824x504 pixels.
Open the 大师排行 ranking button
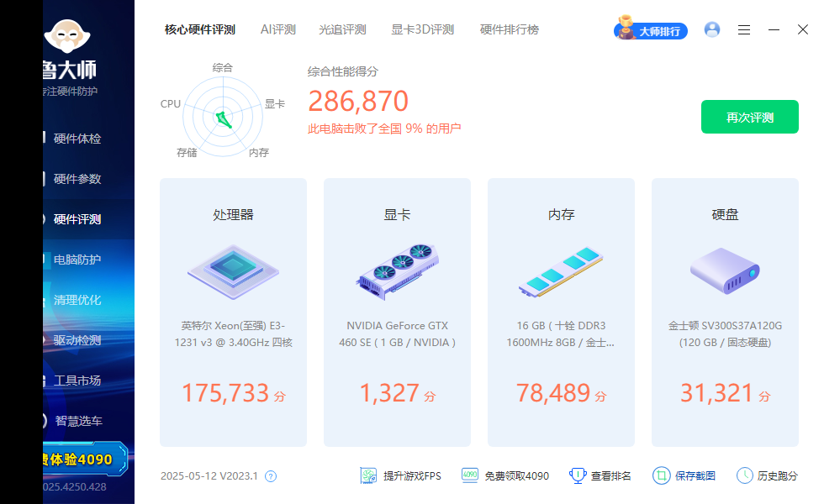click(651, 30)
